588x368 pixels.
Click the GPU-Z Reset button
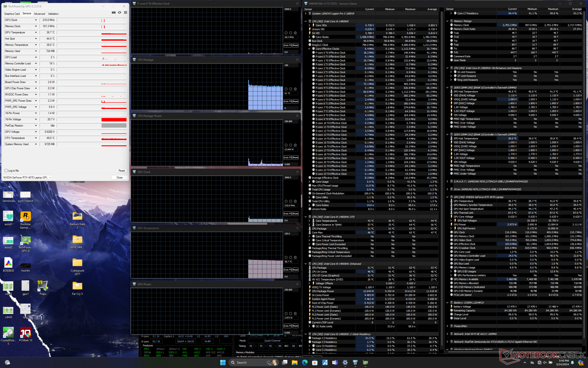pyautogui.click(x=122, y=171)
